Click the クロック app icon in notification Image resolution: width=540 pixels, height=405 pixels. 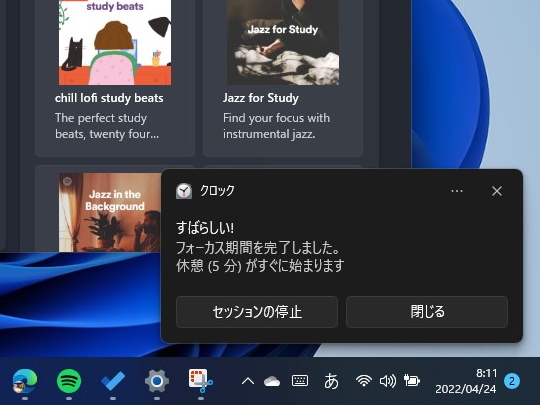pos(184,191)
